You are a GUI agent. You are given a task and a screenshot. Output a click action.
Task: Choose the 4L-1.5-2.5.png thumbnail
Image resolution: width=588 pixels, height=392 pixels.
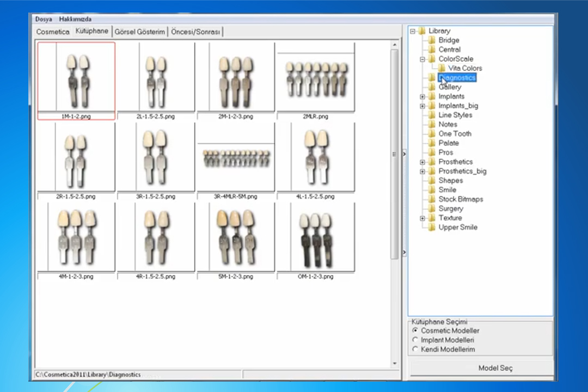pyautogui.click(x=316, y=161)
